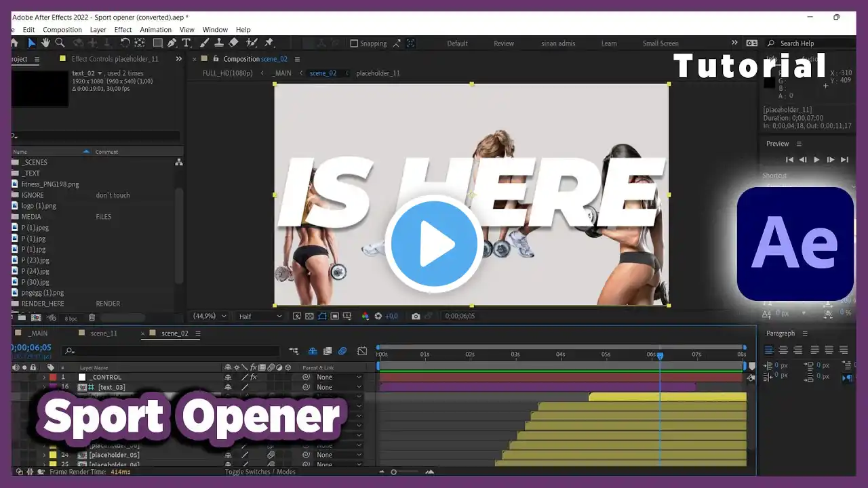Step to next frame in Preview panel
Screen dimensions: 868x488
[x=831, y=159]
